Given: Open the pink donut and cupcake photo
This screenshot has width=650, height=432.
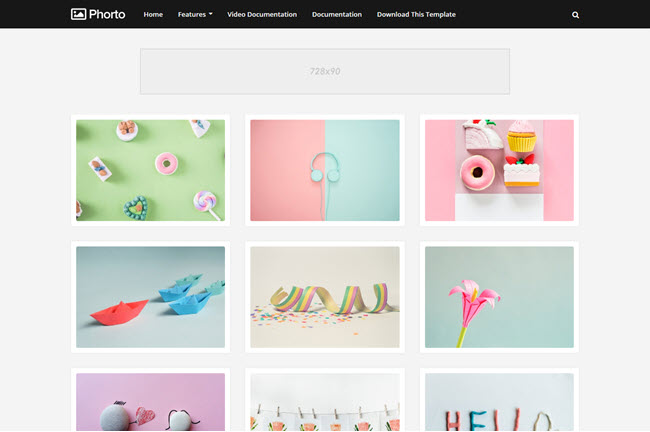Looking at the screenshot, I should pyautogui.click(x=499, y=170).
